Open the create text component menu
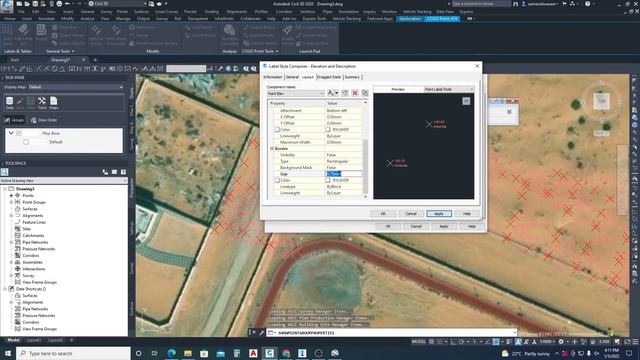The image size is (640, 360). click(333, 93)
